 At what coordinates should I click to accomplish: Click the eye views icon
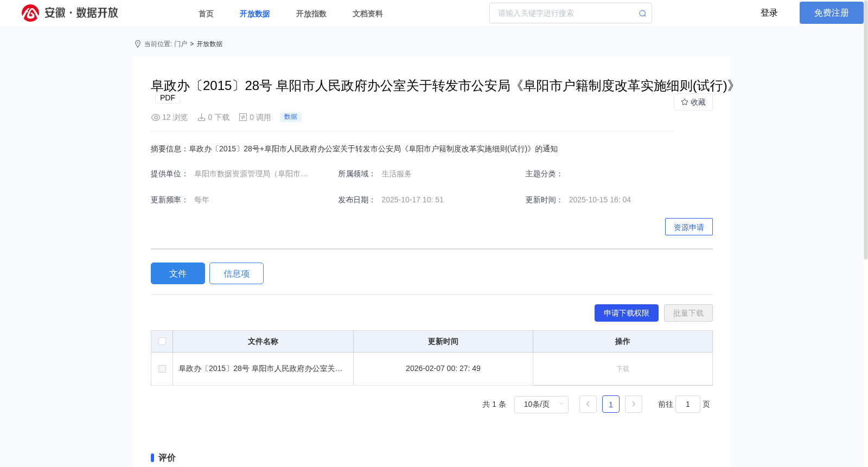156,117
